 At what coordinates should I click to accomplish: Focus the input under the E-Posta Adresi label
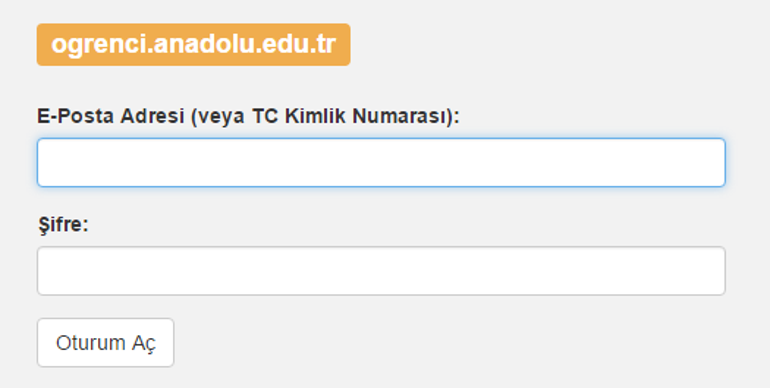(381, 163)
